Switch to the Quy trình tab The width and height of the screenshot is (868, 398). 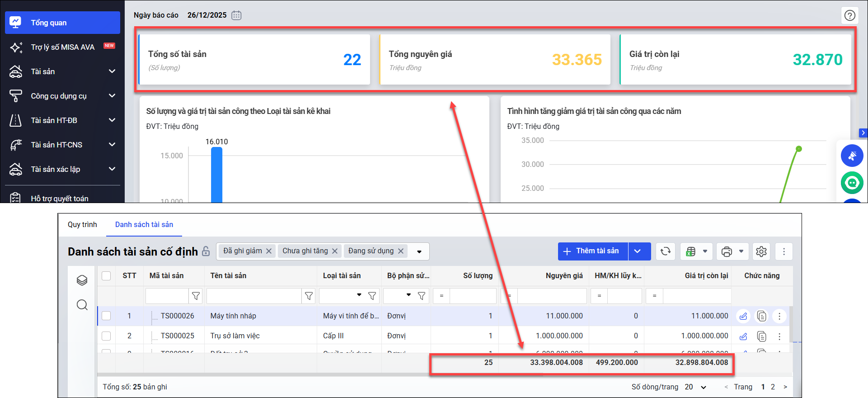[x=82, y=225]
